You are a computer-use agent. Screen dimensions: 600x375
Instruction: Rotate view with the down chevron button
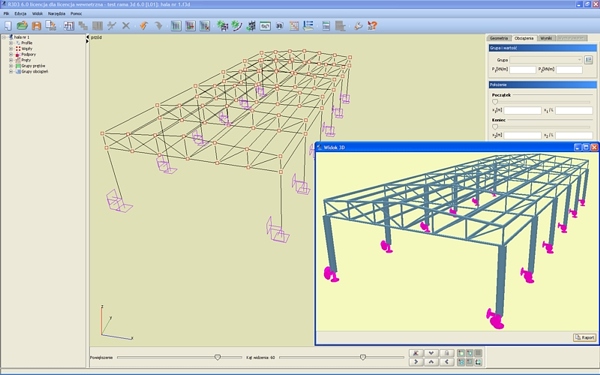click(x=431, y=353)
